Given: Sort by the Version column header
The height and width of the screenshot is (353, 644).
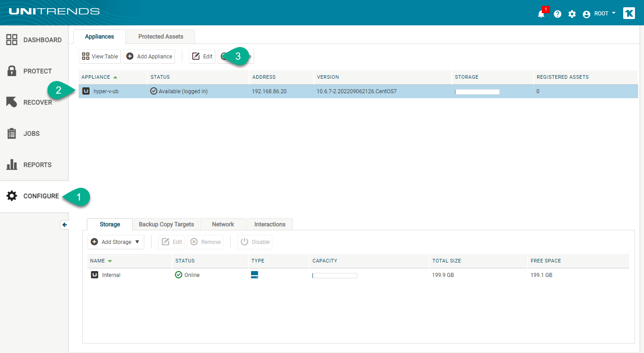Looking at the screenshot, I should (383, 77).
